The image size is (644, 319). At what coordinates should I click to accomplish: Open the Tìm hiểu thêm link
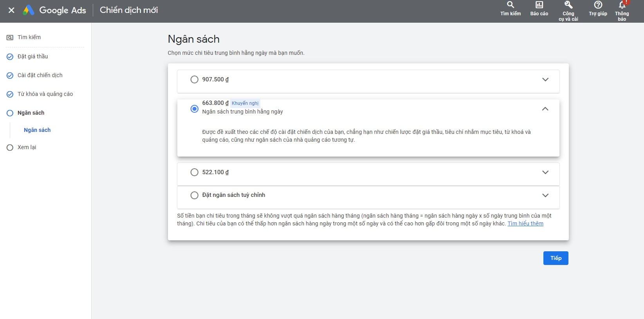(525, 223)
